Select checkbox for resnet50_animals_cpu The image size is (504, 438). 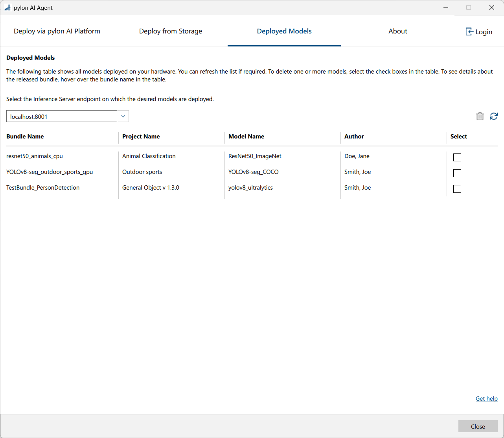[x=457, y=157]
